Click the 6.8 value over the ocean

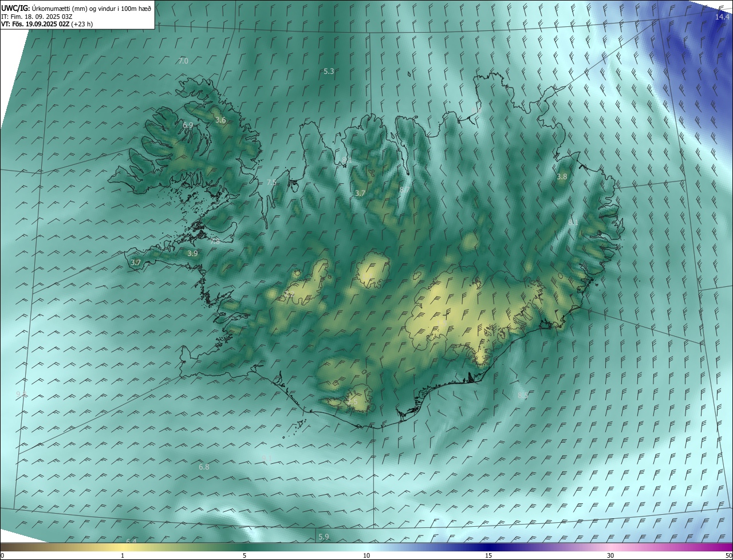click(204, 467)
